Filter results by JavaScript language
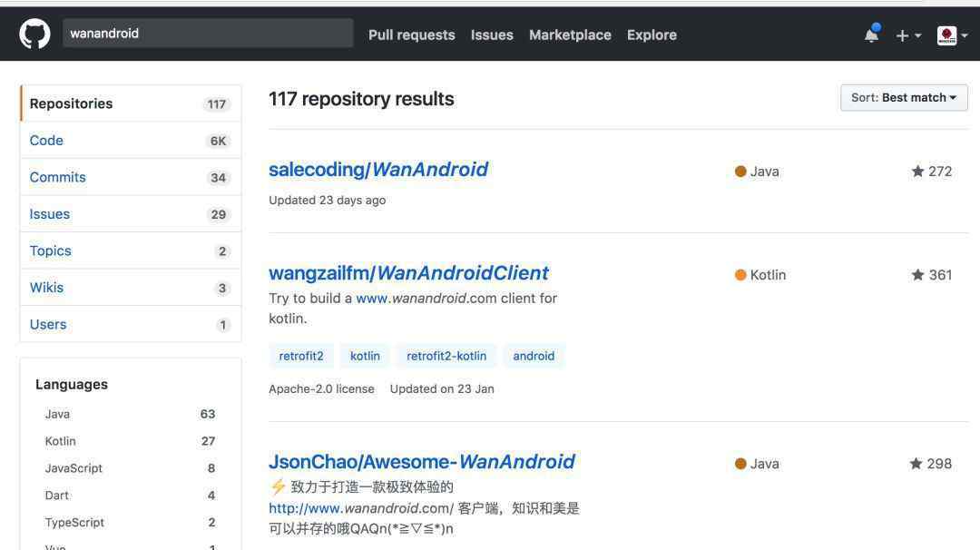The height and width of the screenshot is (550, 980). pyautogui.click(x=130, y=468)
